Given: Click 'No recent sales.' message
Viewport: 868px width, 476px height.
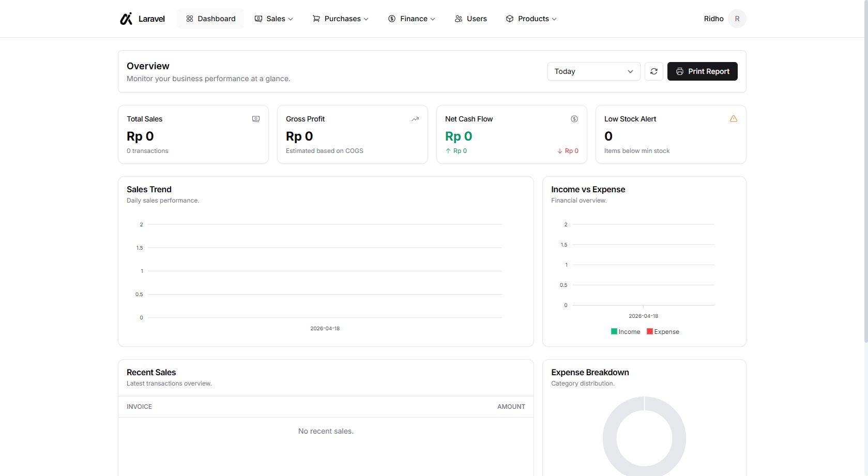Looking at the screenshot, I should pos(326,431).
